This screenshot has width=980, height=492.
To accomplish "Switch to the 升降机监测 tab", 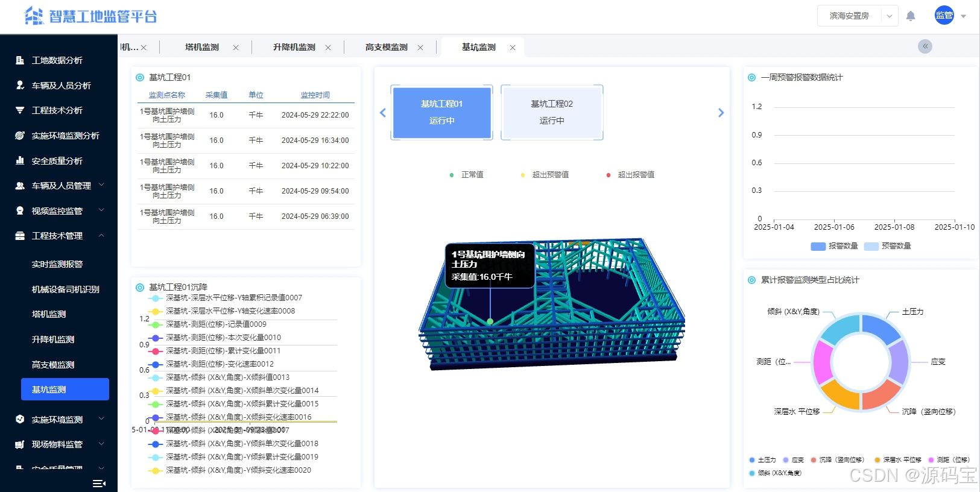I will click(x=294, y=47).
